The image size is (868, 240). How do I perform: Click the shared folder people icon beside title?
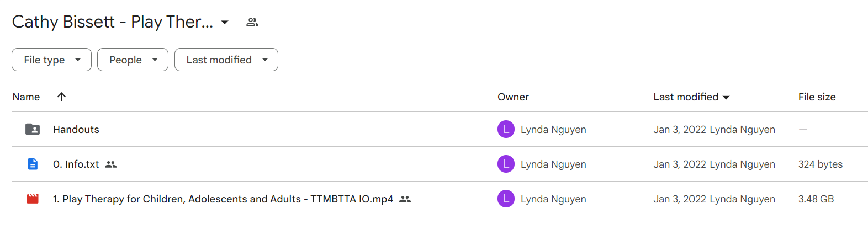coord(252,22)
